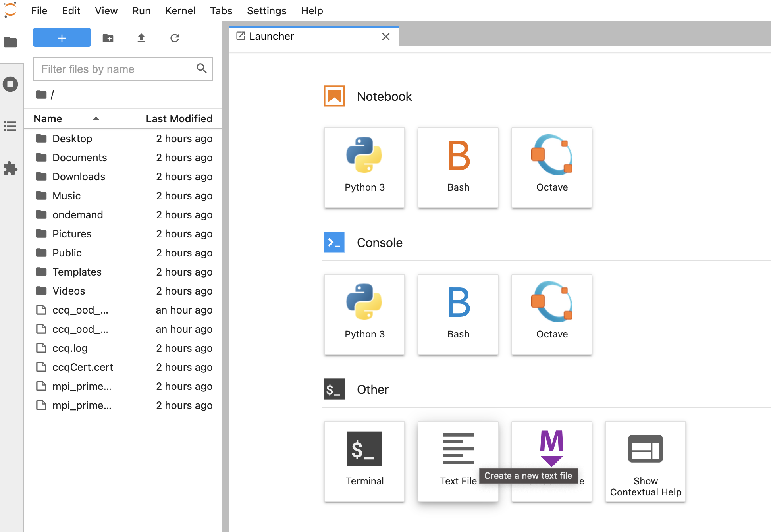
Task: Open the Extension Manager puzzle icon
Action: pos(10,168)
